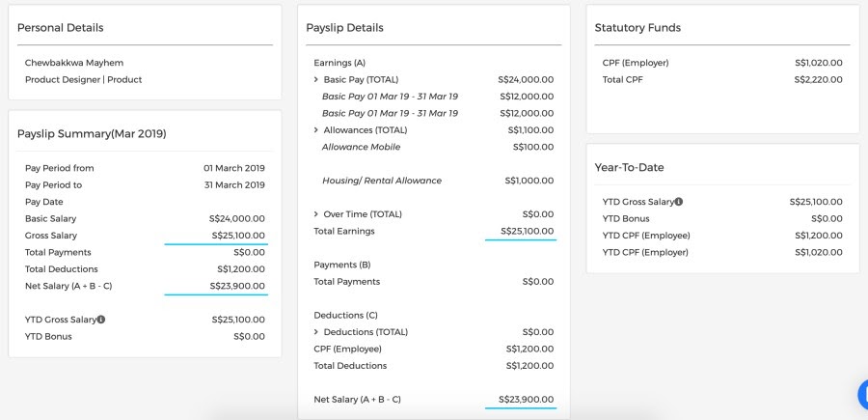Image resolution: width=868 pixels, height=420 pixels.
Task: Click the Payslip Summary (Mar 2019) title
Action: coord(92,133)
